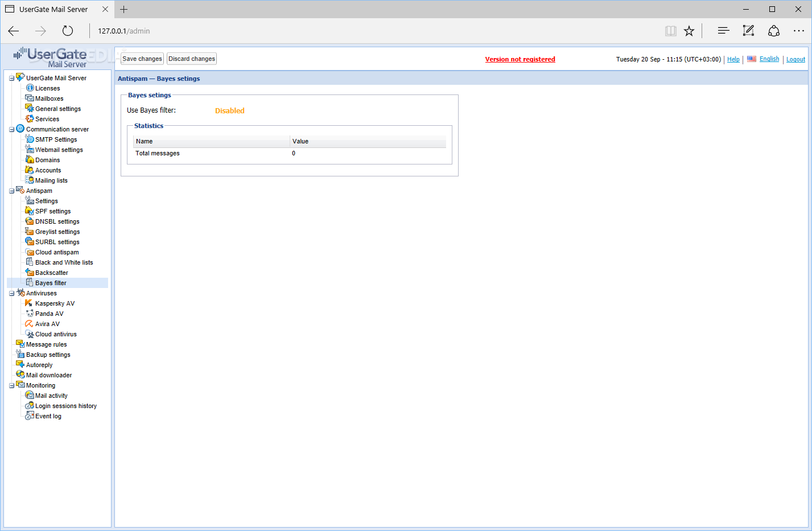The width and height of the screenshot is (812, 531).
Task: Click the Panda AV icon
Action: [x=30, y=313]
